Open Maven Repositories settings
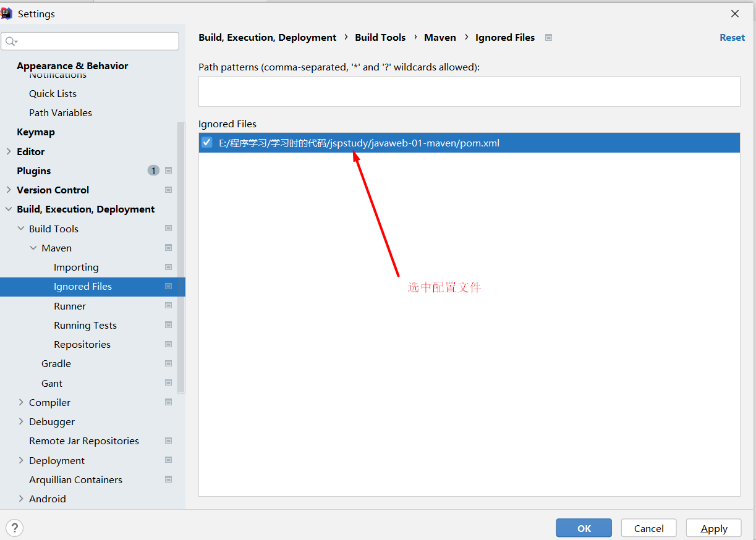This screenshot has width=756, height=540. tap(82, 344)
